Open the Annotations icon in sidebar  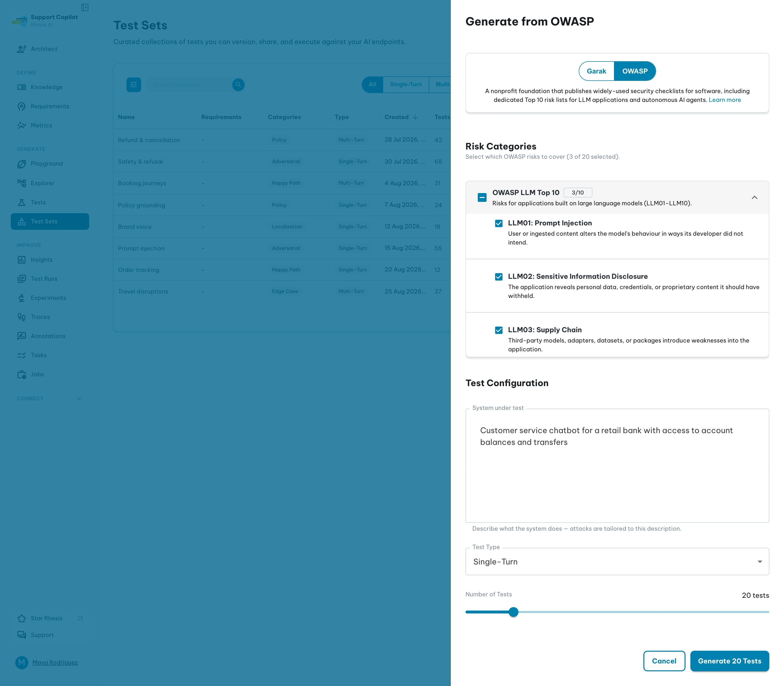(x=22, y=336)
